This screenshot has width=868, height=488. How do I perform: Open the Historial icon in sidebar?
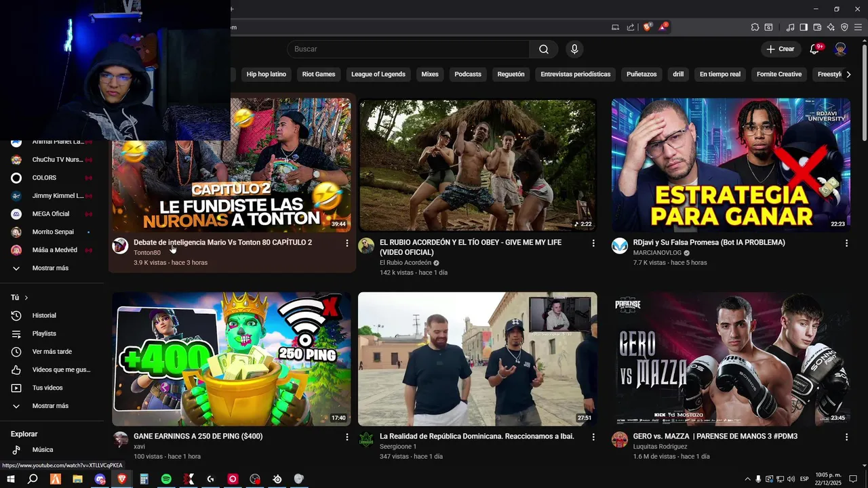[16, 315]
